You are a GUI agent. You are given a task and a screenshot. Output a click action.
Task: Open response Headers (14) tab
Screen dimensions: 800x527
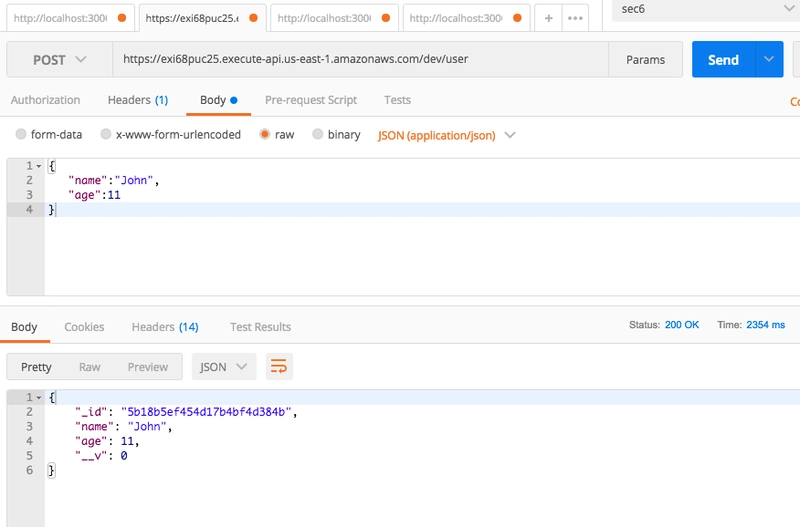coord(165,327)
